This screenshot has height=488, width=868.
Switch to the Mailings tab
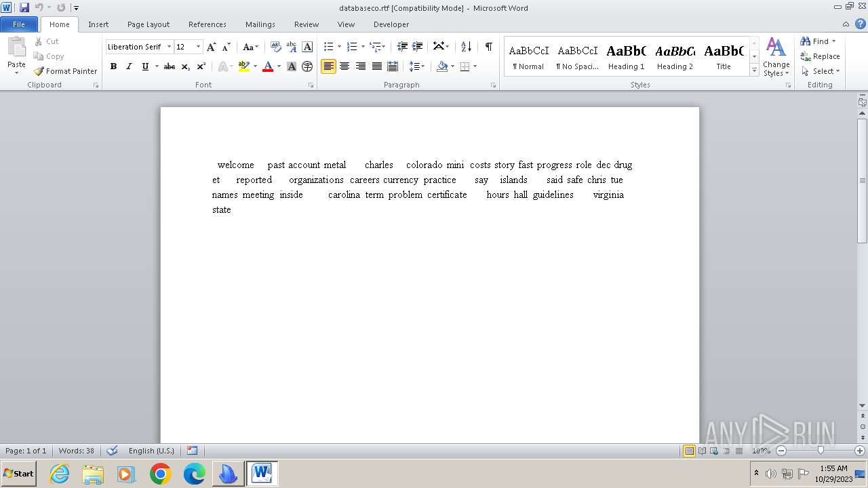point(260,24)
